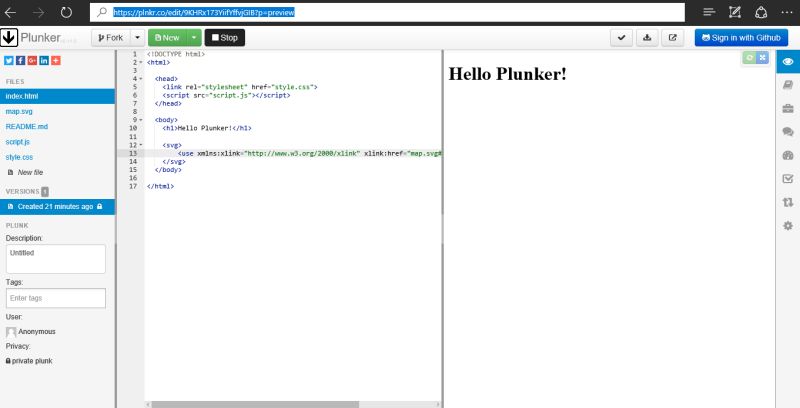Open editor settings gear icon

[788, 225]
